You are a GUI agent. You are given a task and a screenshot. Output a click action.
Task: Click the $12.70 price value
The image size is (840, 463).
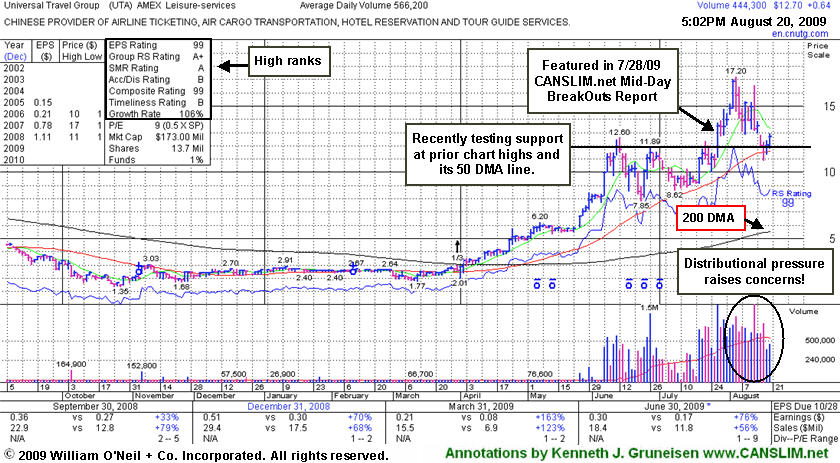(787, 5)
